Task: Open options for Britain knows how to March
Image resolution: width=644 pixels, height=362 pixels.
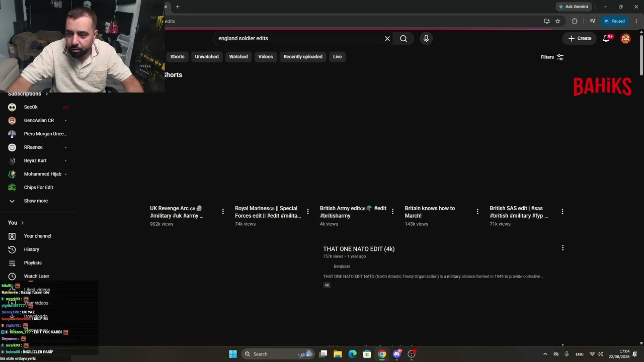Action: tap(477, 212)
